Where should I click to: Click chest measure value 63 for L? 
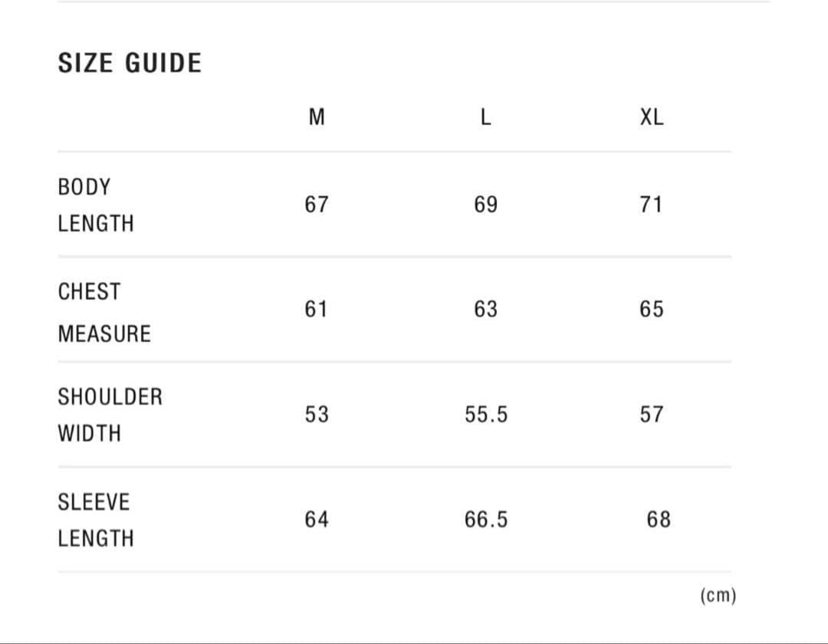click(485, 310)
